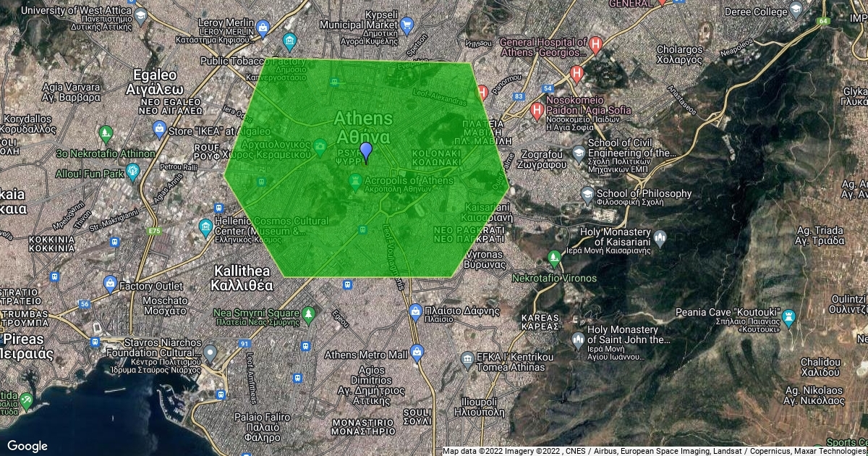Click the Holy Monastery of Kaisariani icon

click(660, 237)
